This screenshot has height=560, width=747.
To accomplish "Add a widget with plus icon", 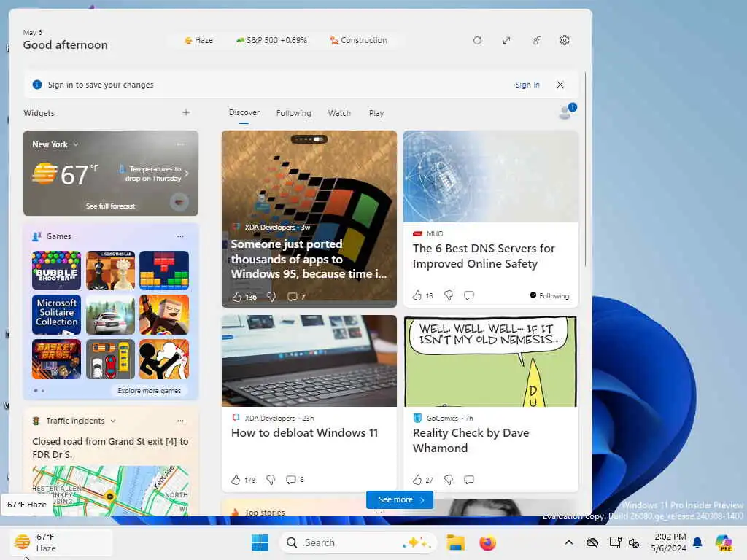I will (186, 112).
